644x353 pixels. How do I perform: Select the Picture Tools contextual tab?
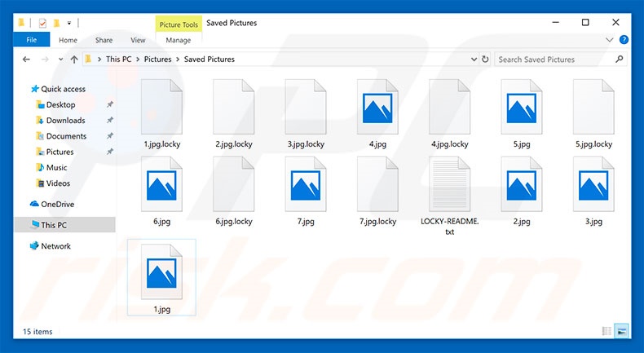click(x=179, y=24)
